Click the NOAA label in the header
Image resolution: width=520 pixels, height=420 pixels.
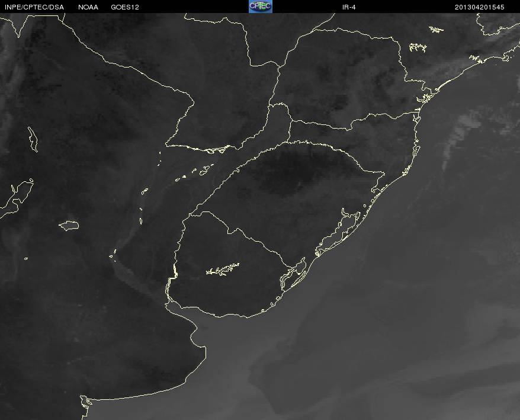click(x=88, y=7)
